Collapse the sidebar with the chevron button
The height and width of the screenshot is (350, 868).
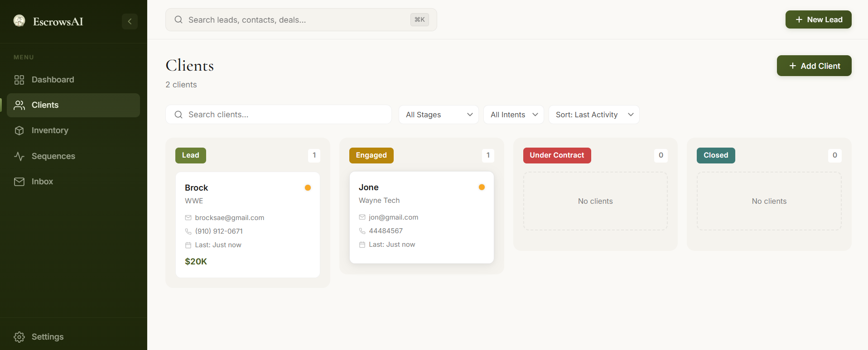(130, 21)
